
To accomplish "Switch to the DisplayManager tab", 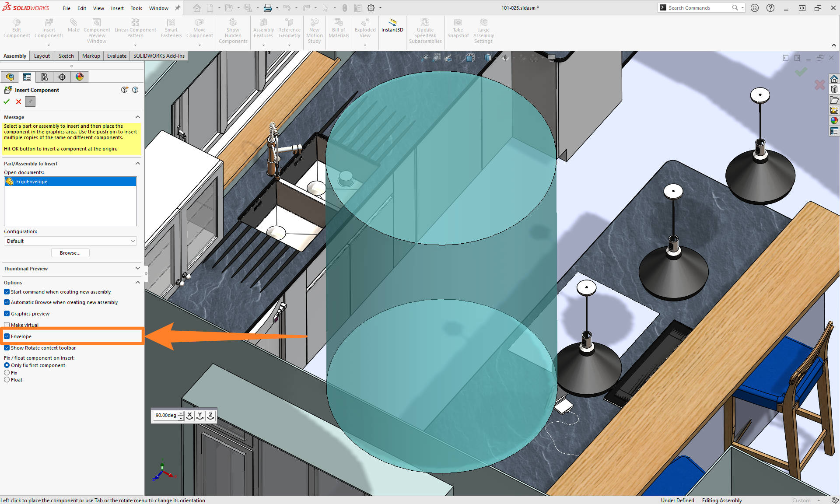I will point(80,77).
